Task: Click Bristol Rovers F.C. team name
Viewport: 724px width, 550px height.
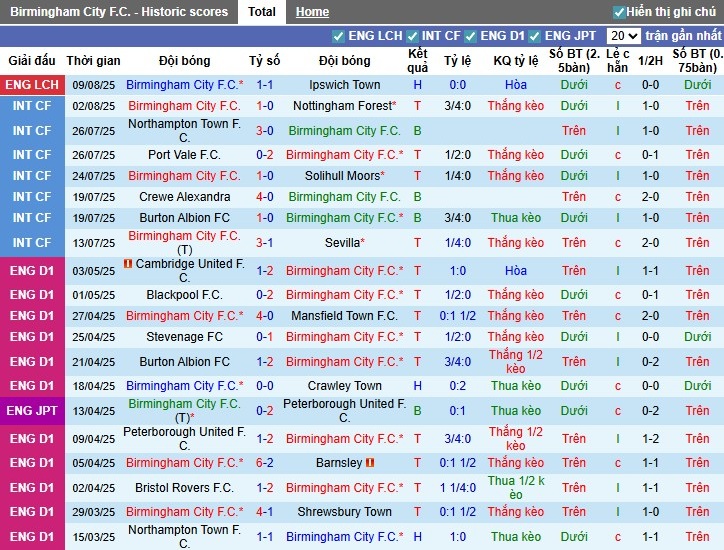Action: 184,488
